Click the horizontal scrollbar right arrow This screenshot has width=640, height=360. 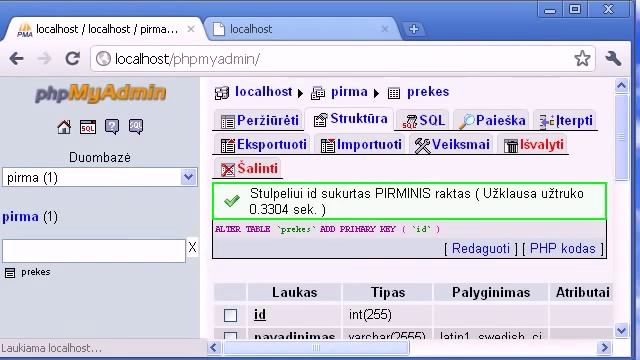604,348
